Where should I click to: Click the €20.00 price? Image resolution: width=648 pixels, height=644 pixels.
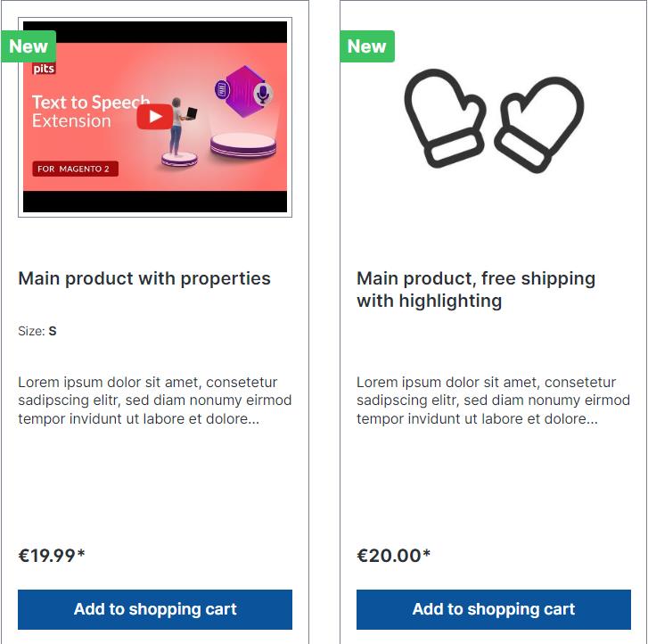(393, 556)
